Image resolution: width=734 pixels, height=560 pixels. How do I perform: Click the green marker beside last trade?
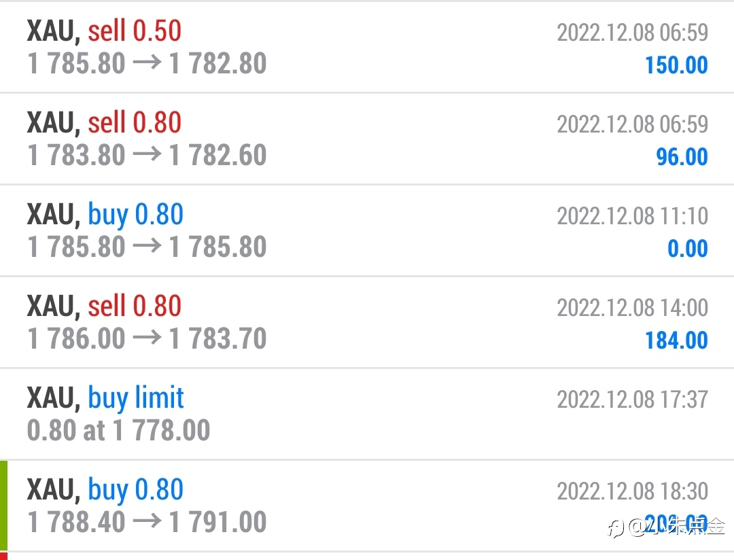click(x=4, y=505)
